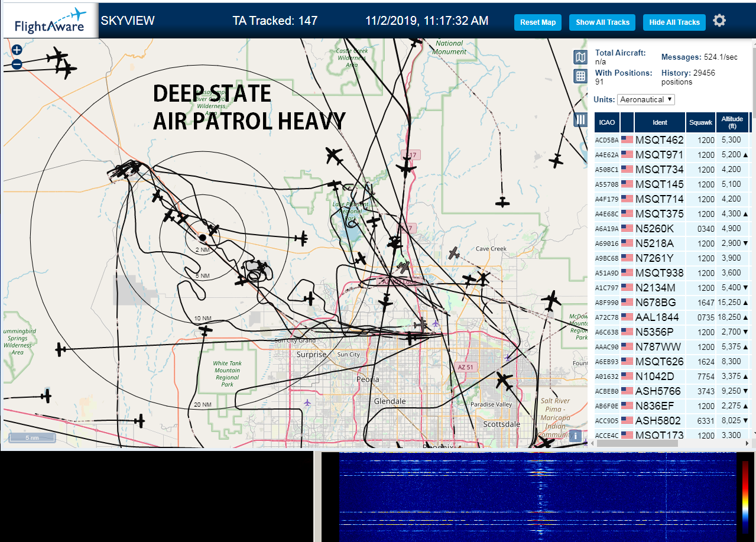This screenshot has width=756, height=542.
Task: Select flight AAL1844 in the table
Action: [672, 317]
